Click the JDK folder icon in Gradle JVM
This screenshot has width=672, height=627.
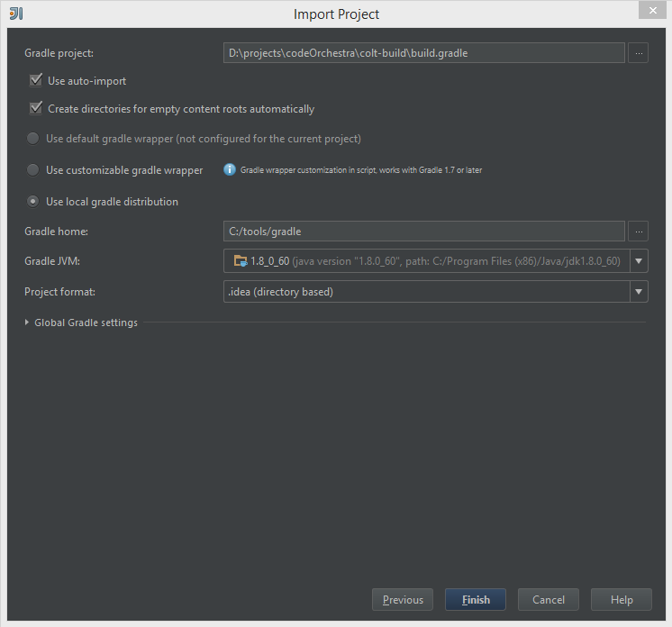(240, 261)
